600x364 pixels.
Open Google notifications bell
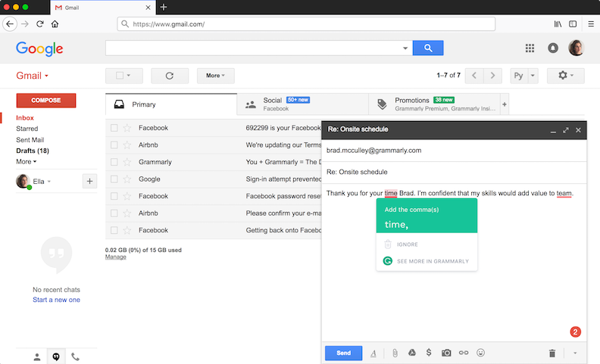click(553, 48)
